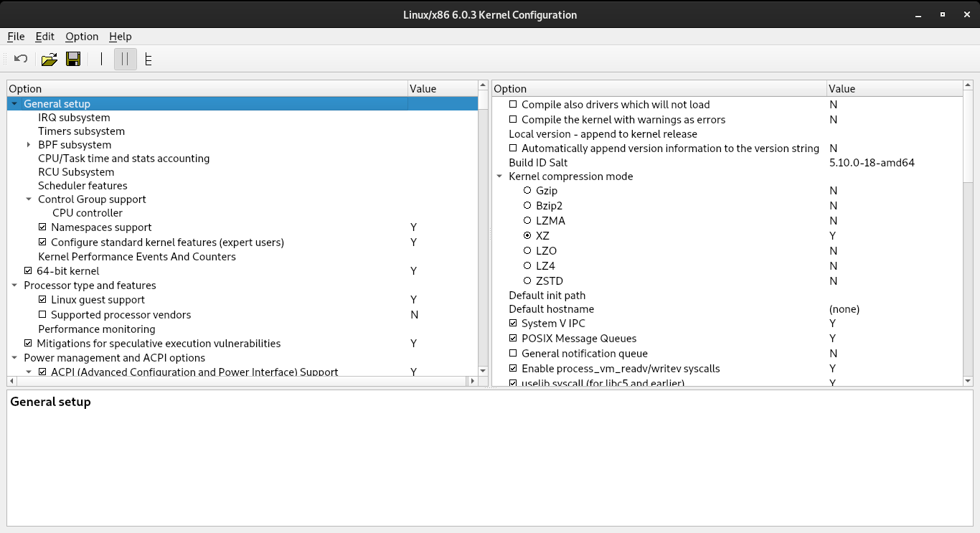Select LZMA compression radio button

click(527, 221)
